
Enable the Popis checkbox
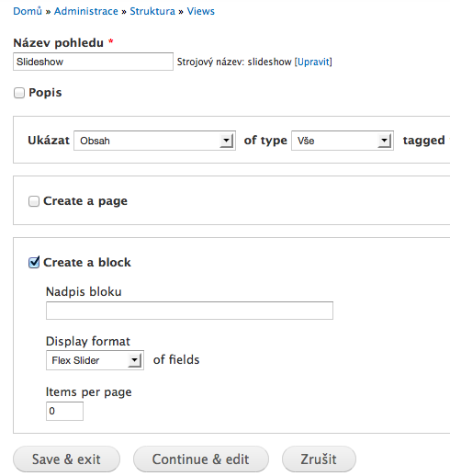[x=19, y=93]
